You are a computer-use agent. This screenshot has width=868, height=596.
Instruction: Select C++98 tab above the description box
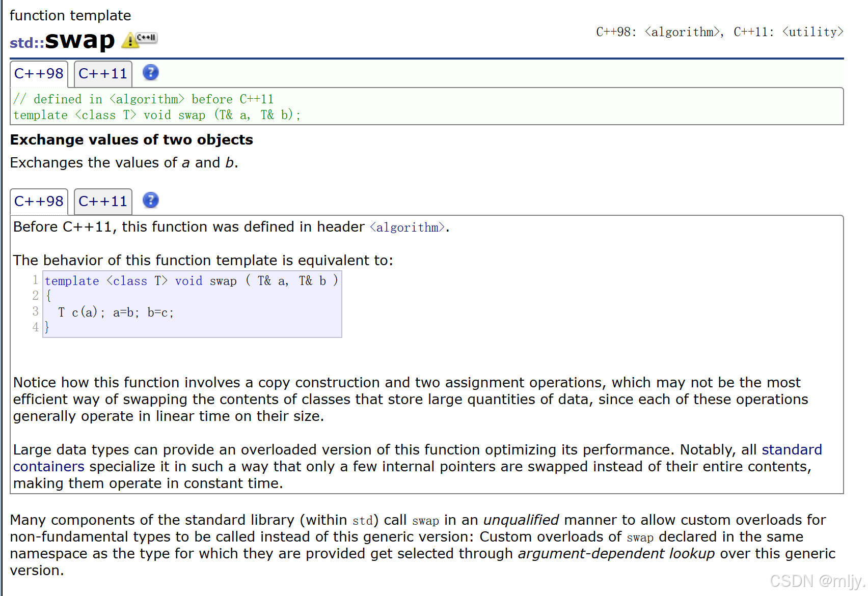(x=39, y=202)
